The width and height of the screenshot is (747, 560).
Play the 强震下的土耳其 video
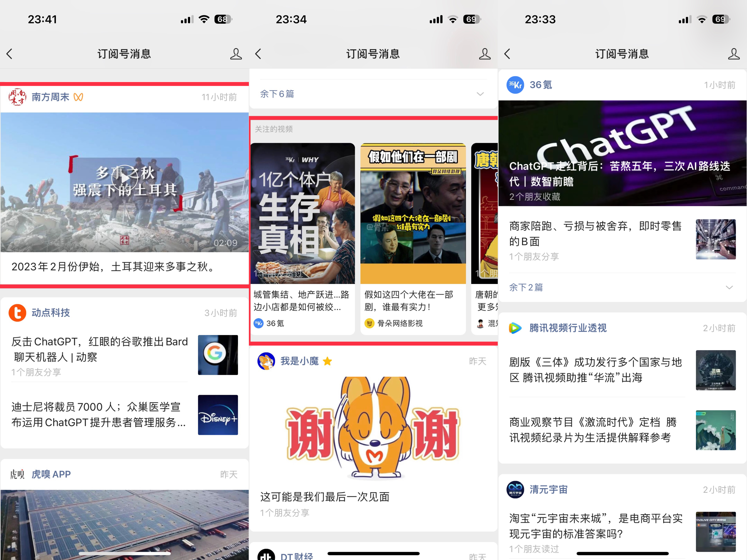pyautogui.click(x=125, y=178)
